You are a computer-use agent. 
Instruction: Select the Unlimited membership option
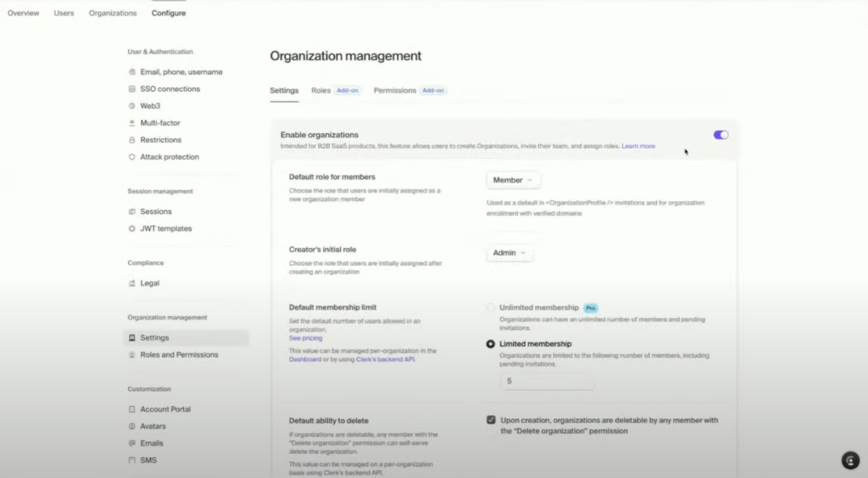[x=491, y=308]
